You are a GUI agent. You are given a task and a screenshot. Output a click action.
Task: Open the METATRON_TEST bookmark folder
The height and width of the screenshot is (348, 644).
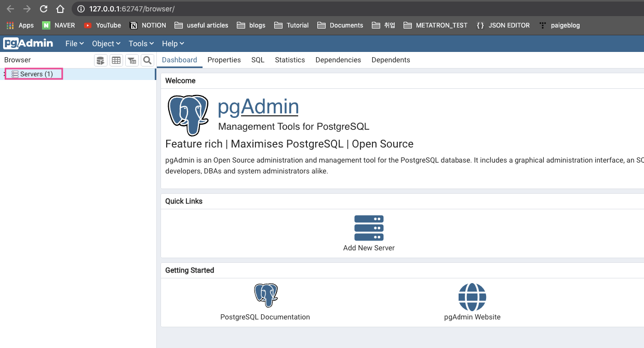click(x=435, y=25)
